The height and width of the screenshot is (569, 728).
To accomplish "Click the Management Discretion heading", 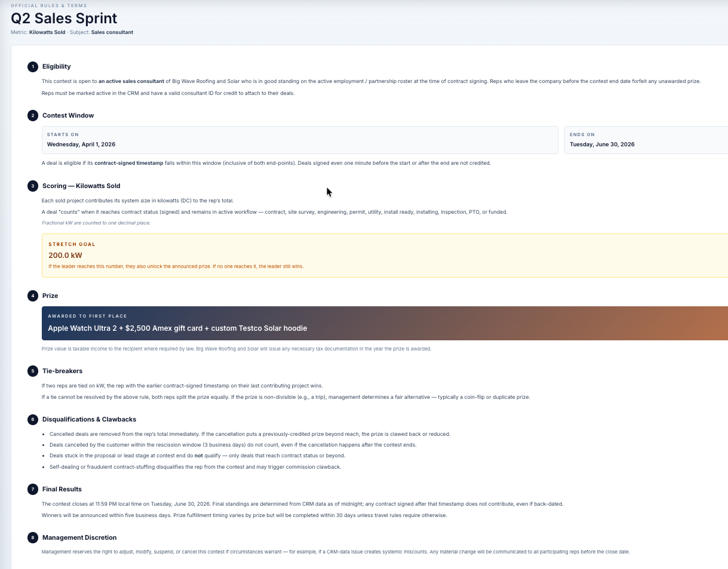I will point(79,537).
